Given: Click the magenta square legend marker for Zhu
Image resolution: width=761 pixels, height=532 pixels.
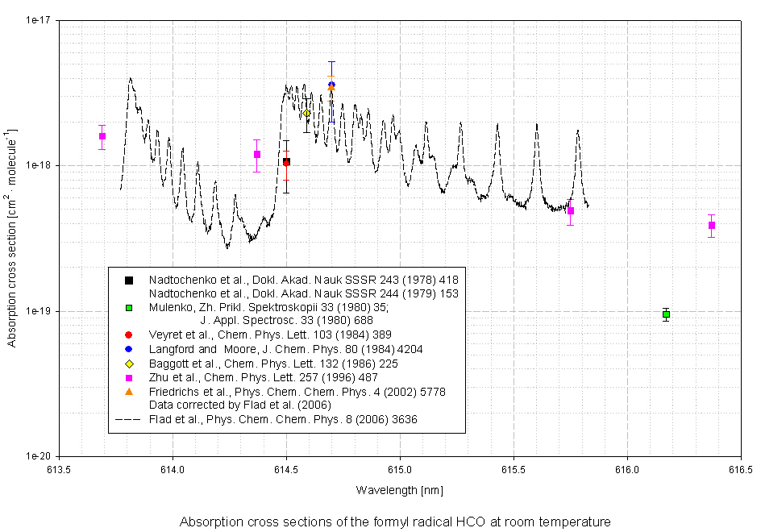Looking at the screenshot, I should coord(128,378).
